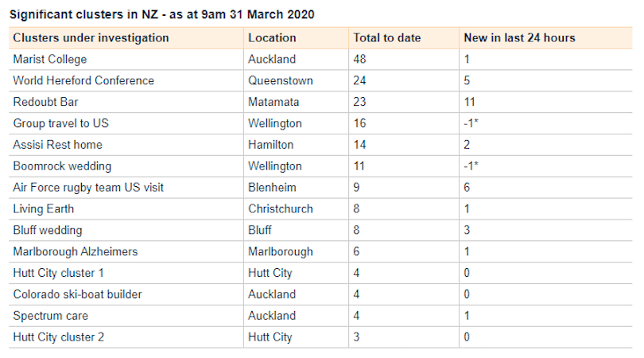Viewport: 644px width, 358px height.
Task: Select the Marlborough Alzheimers cluster cell
Action: [75, 251]
